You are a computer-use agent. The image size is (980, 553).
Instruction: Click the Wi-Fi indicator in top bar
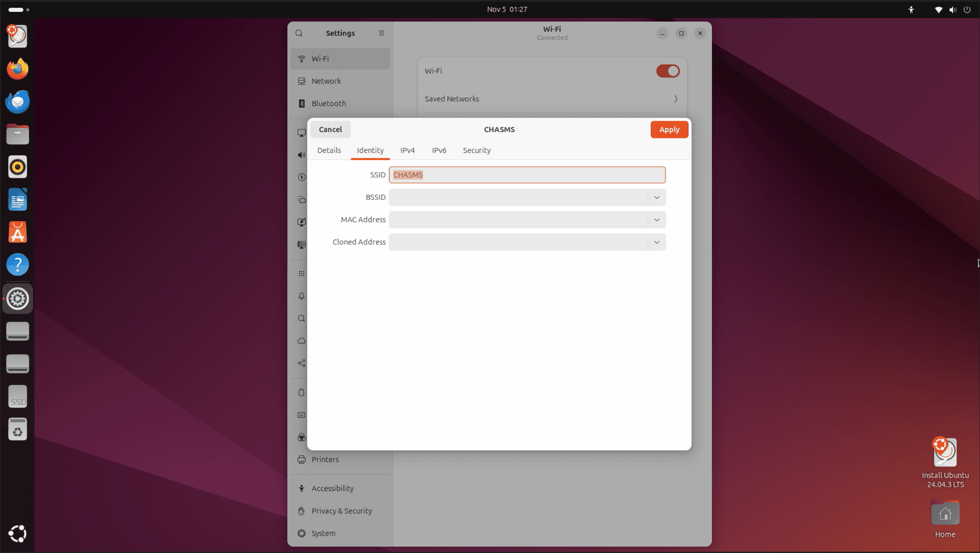[938, 9]
